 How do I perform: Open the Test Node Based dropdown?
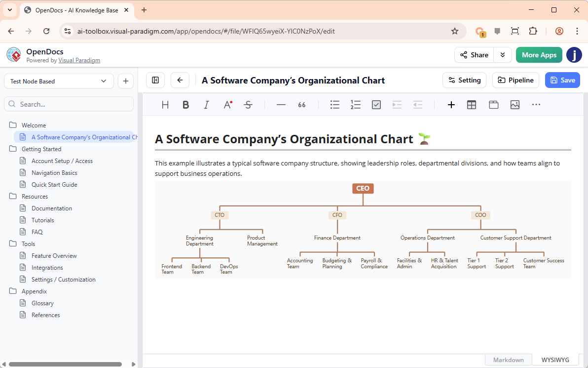(59, 81)
